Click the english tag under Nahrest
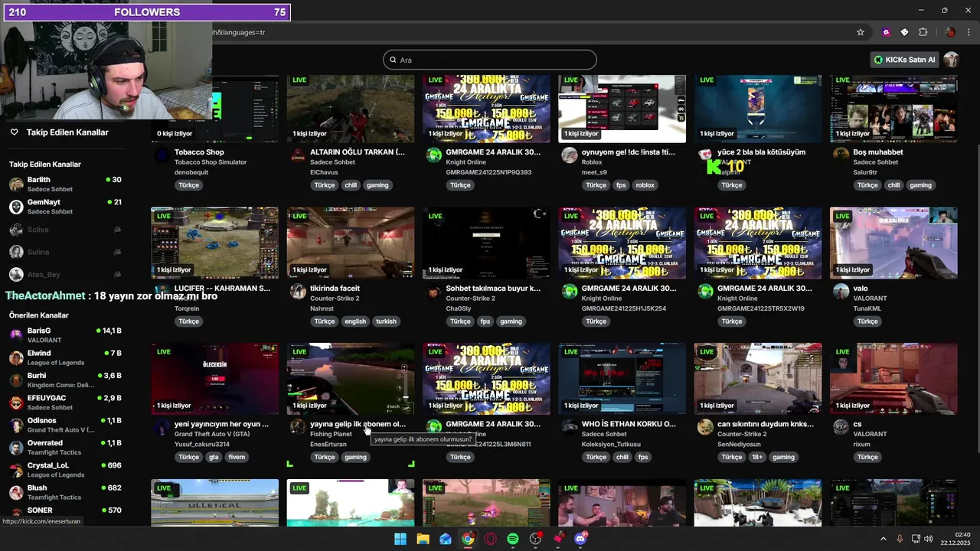980x551 pixels. click(355, 321)
